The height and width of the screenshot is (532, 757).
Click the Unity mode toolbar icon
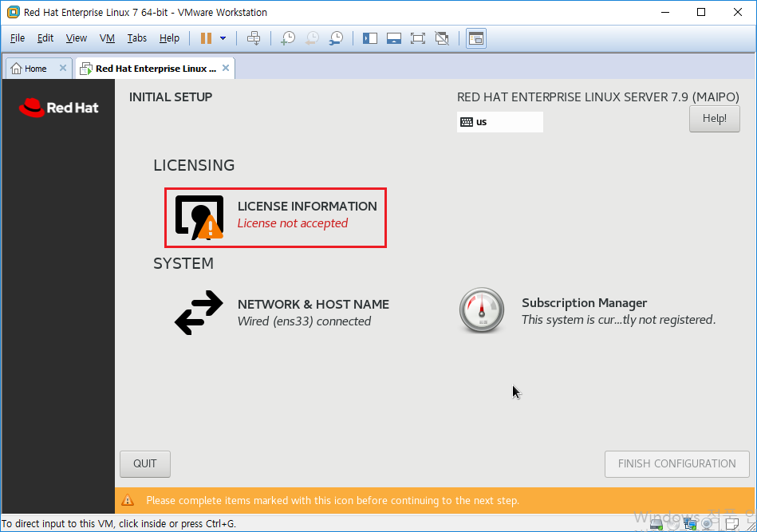click(442, 38)
